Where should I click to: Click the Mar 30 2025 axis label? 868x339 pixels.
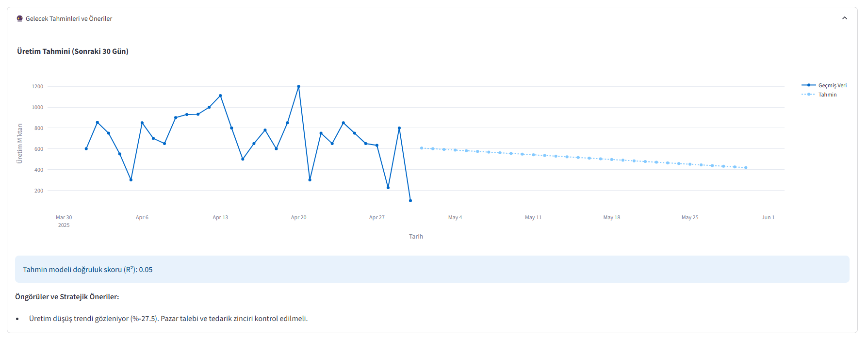coord(64,221)
